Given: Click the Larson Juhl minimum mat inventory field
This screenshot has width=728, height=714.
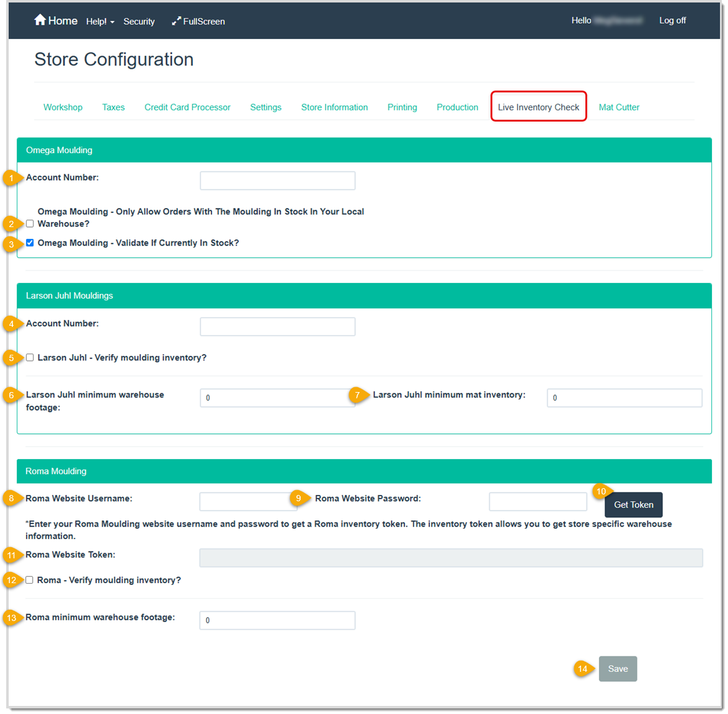Looking at the screenshot, I should coord(624,398).
